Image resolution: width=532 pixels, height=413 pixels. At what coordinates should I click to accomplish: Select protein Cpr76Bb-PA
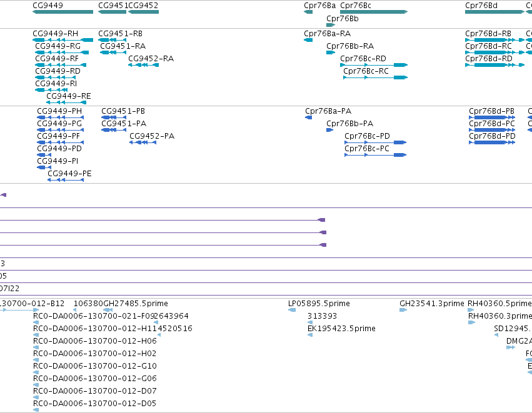pyautogui.click(x=350, y=124)
